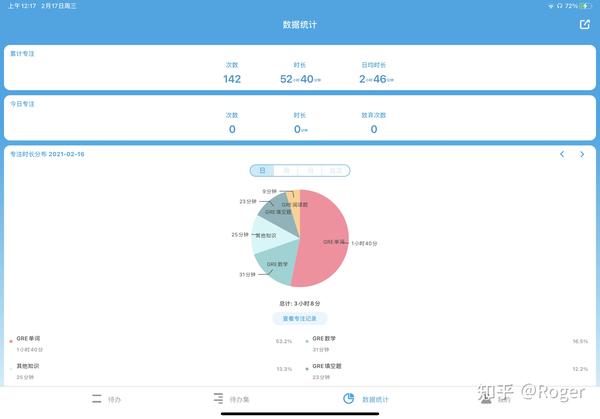Image resolution: width=600 pixels, height=419 pixels.
Task: Click the 31分钟 pie chart label
Action: pos(247,274)
